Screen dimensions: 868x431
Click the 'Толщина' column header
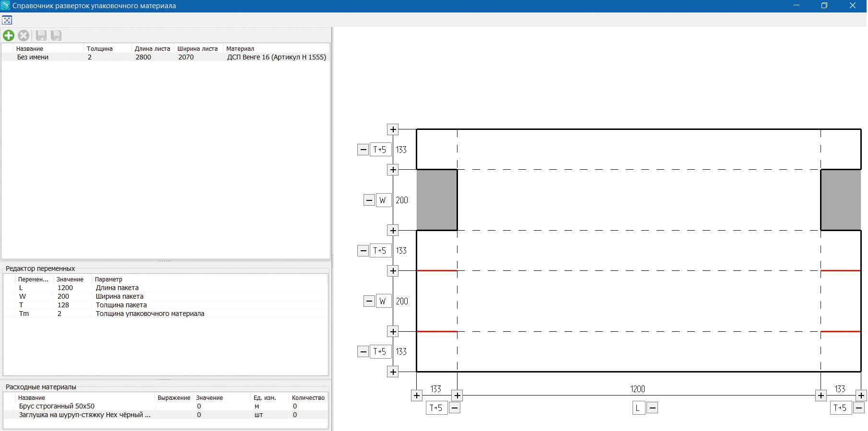(100, 48)
